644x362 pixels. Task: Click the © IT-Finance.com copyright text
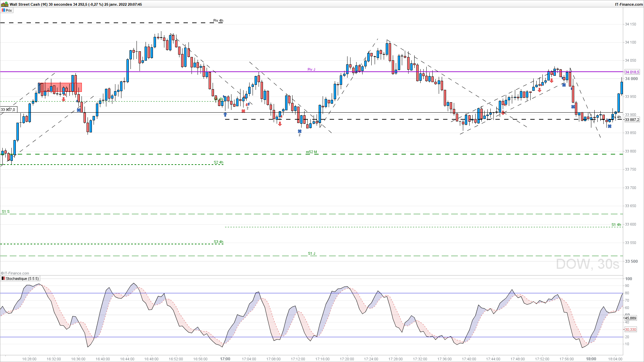tap(15, 273)
